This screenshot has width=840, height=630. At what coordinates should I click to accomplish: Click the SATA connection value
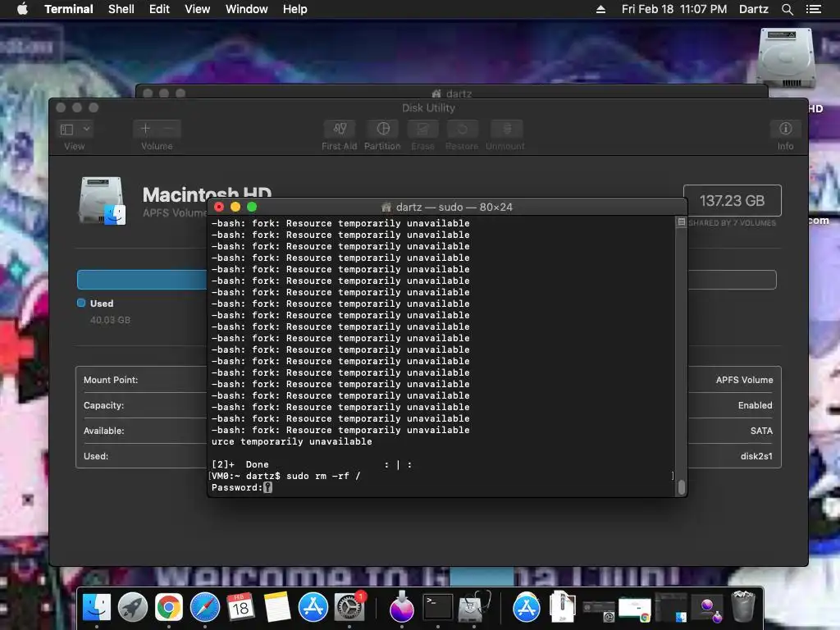pyautogui.click(x=761, y=431)
